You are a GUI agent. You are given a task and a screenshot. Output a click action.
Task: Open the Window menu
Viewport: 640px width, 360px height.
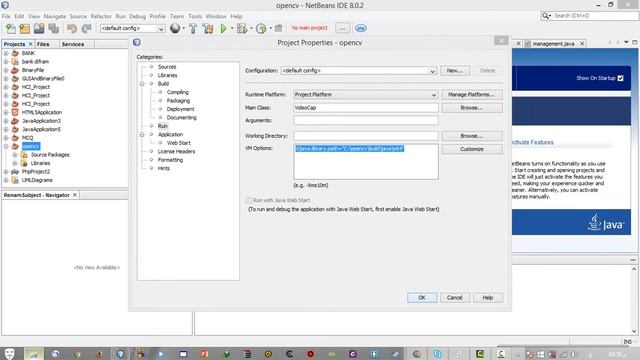point(216,16)
